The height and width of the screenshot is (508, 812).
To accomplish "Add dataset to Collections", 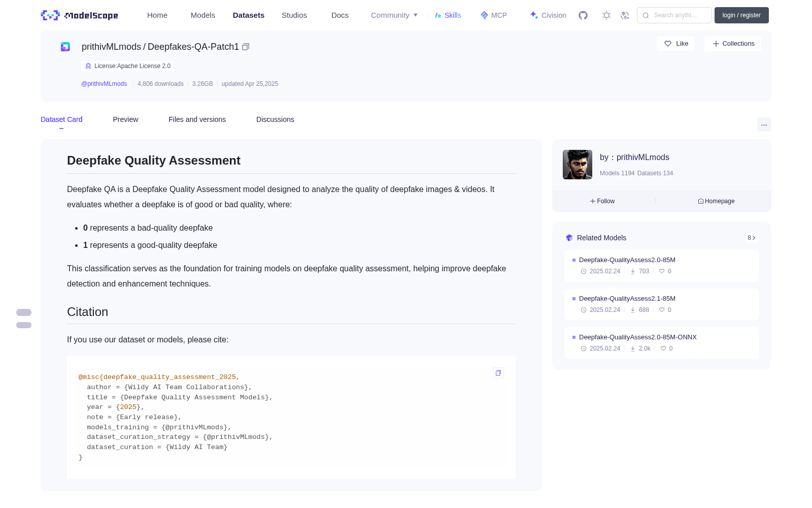I will pos(733,44).
